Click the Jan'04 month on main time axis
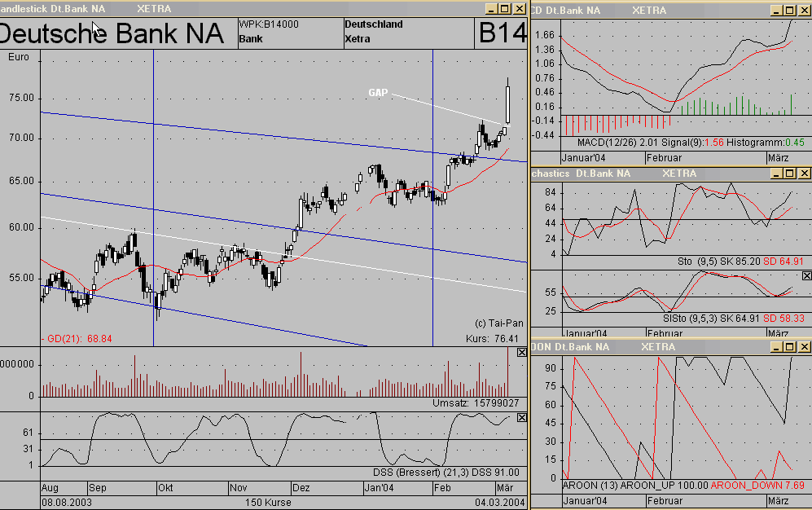The width and height of the screenshot is (812, 510). 379,488
